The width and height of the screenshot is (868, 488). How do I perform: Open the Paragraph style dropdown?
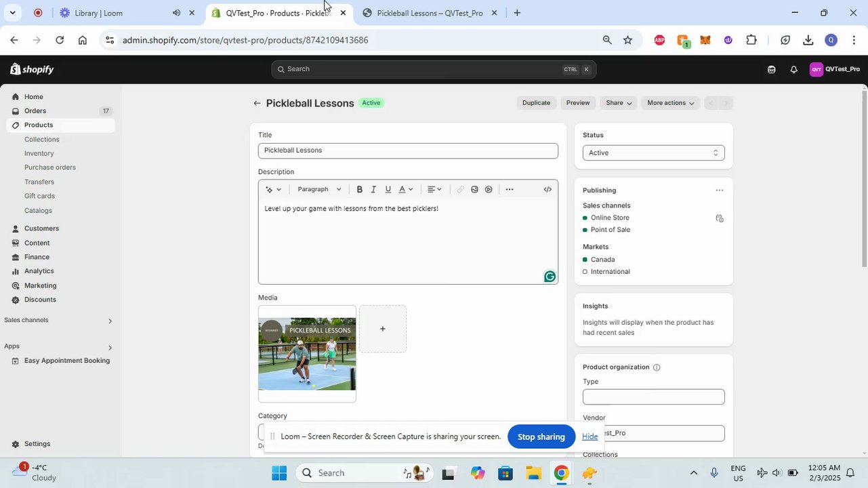coord(319,190)
